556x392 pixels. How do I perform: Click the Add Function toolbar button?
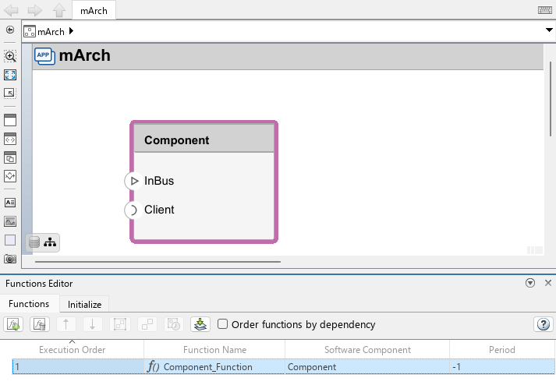(13, 324)
